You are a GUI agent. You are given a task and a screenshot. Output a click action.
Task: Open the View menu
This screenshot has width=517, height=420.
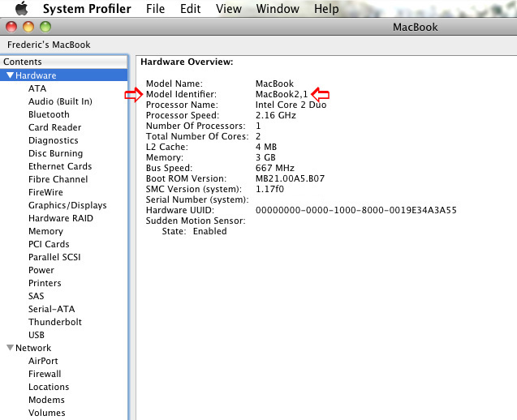pyautogui.click(x=229, y=9)
